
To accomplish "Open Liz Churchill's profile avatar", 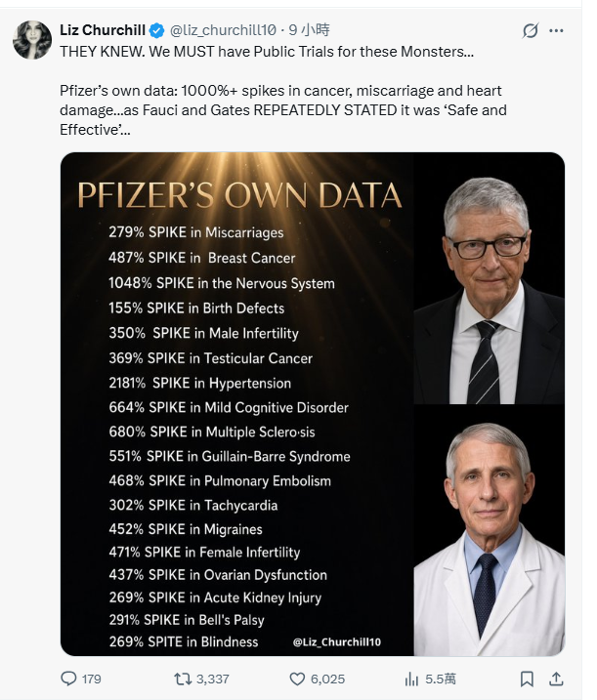I will coord(31,40).
